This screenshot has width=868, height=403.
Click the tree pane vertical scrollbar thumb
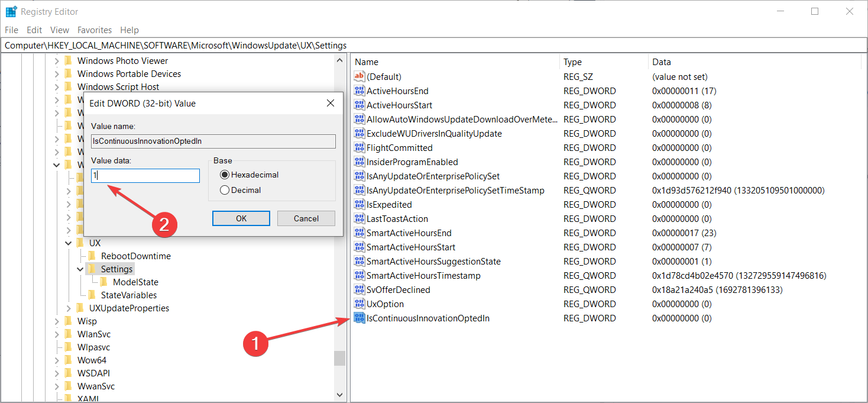coord(339,359)
